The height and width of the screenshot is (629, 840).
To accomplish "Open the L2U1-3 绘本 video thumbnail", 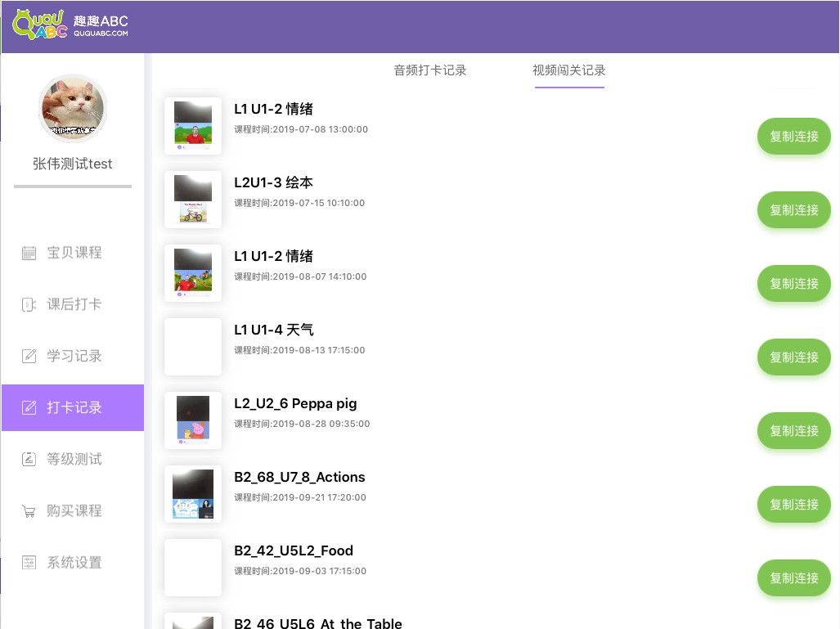I will [x=193, y=200].
